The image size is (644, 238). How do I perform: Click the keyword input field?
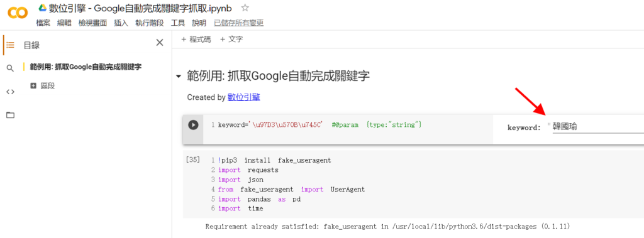[x=598, y=127]
